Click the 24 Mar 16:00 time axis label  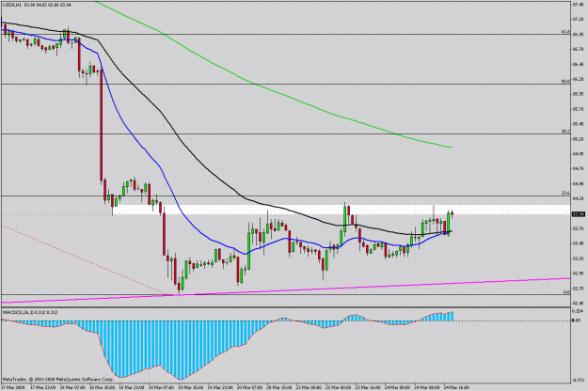coord(456,387)
